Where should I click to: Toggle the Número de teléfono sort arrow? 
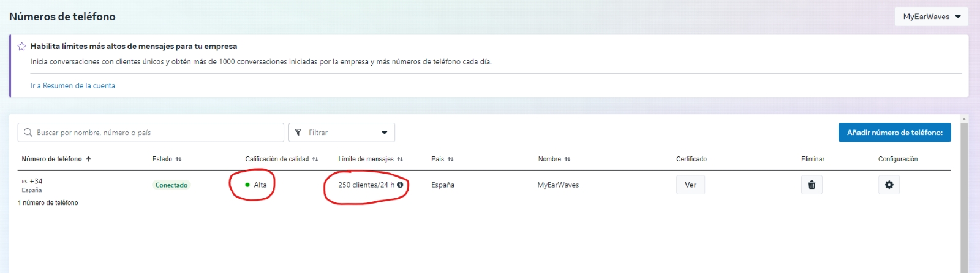pyautogui.click(x=89, y=160)
